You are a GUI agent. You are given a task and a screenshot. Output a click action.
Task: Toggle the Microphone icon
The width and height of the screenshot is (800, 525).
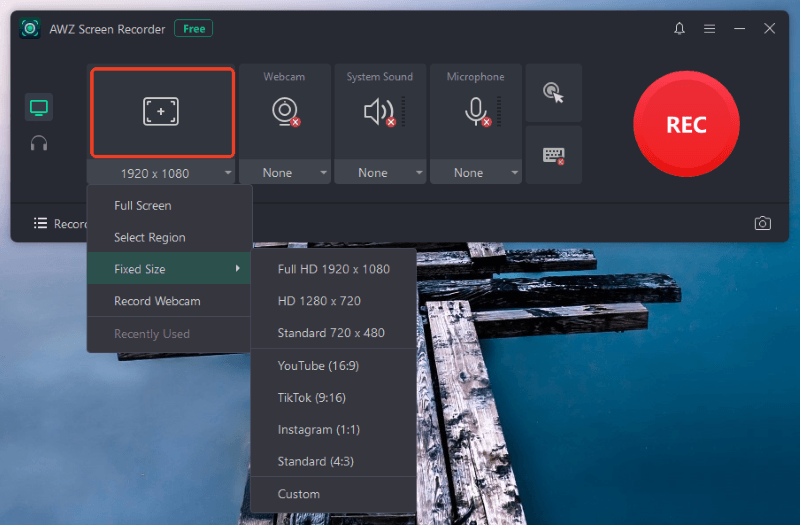478,112
